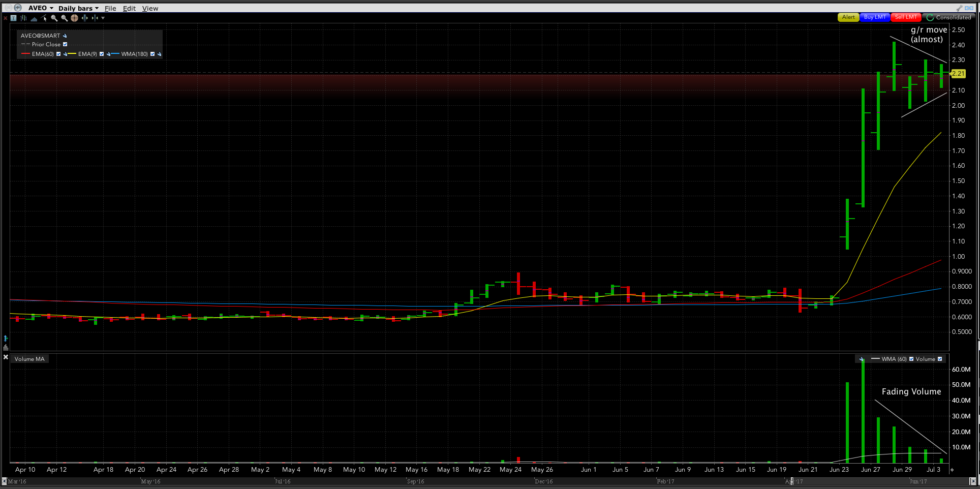Click the compress bars horizontally icon

point(95,18)
